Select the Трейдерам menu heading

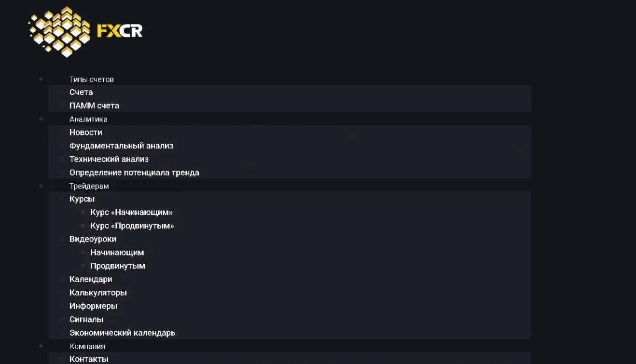point(89,186)
